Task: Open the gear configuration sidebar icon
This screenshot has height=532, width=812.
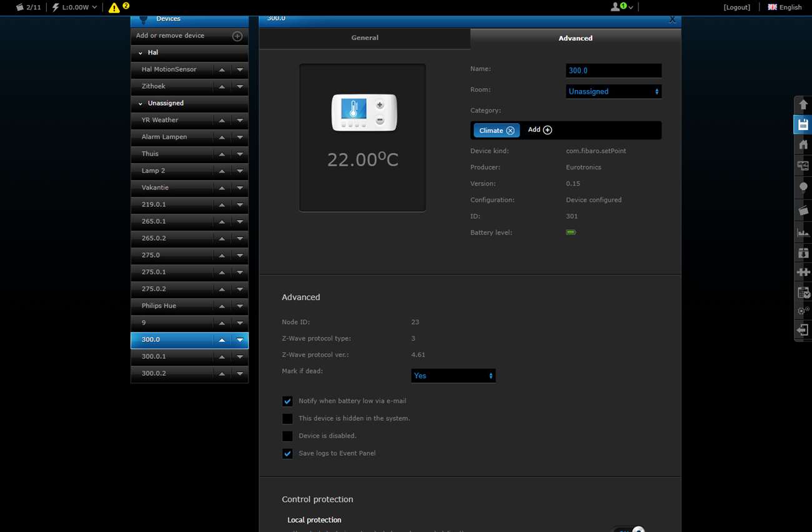Action: click(803, 311)
